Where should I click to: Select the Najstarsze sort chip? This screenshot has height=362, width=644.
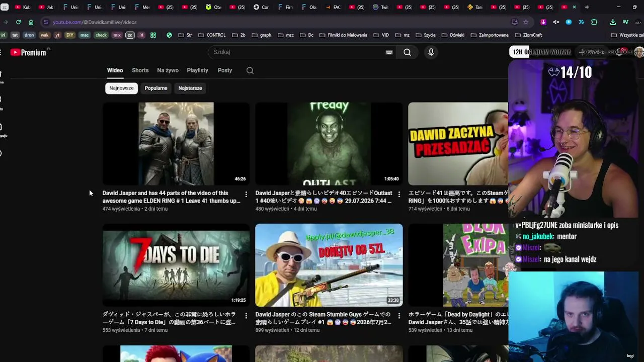[x=190, y=88]
